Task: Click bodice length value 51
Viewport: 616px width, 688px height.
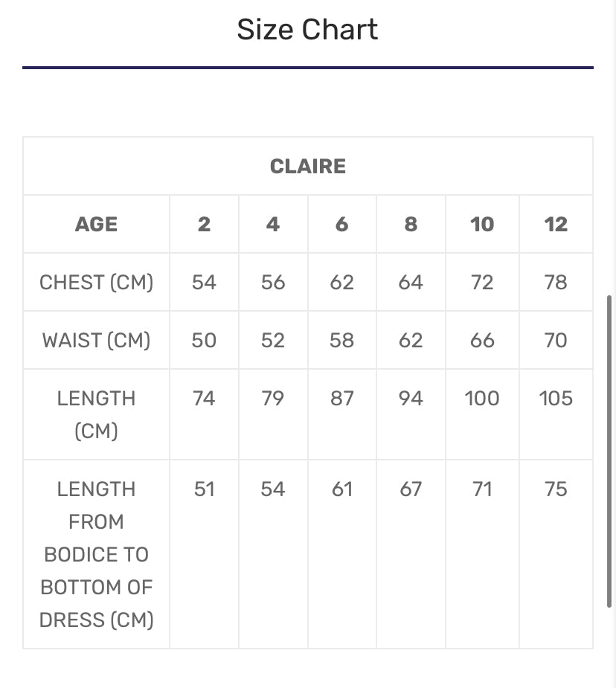Action: [x=204, y=489]
